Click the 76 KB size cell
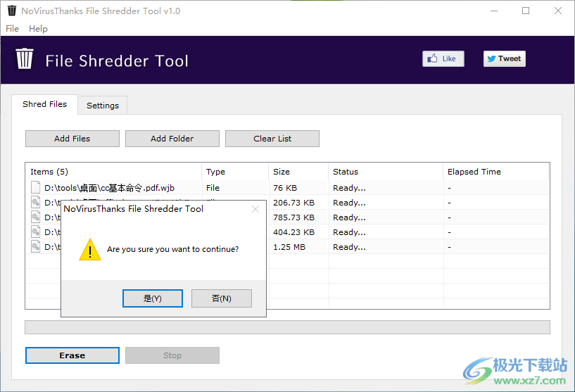 285,188
